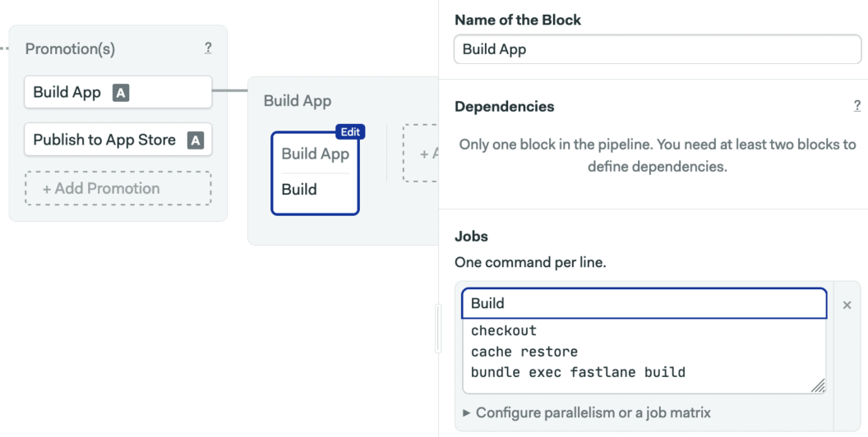
Task: Click the commands textarea resize handle
Action: tap(818, 385)
